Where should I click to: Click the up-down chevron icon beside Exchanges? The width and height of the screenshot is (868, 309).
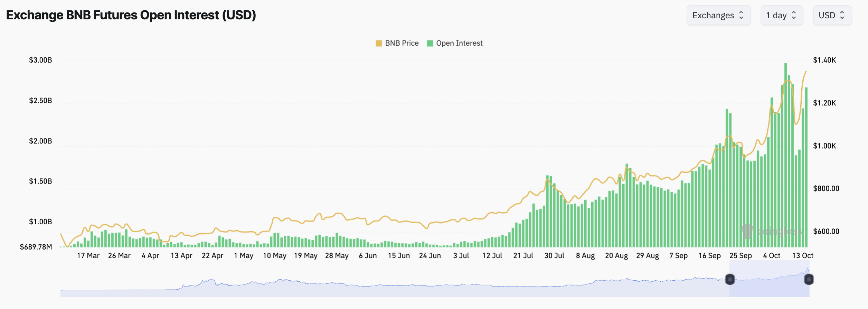click(741, 15)
